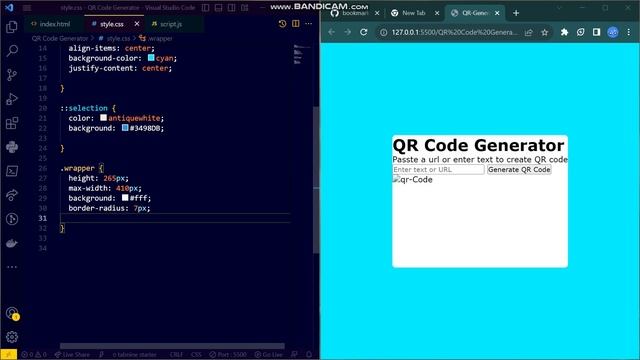Open the browser side panel icon
Viewport: 640px width, 360px height.
[596, 32]
